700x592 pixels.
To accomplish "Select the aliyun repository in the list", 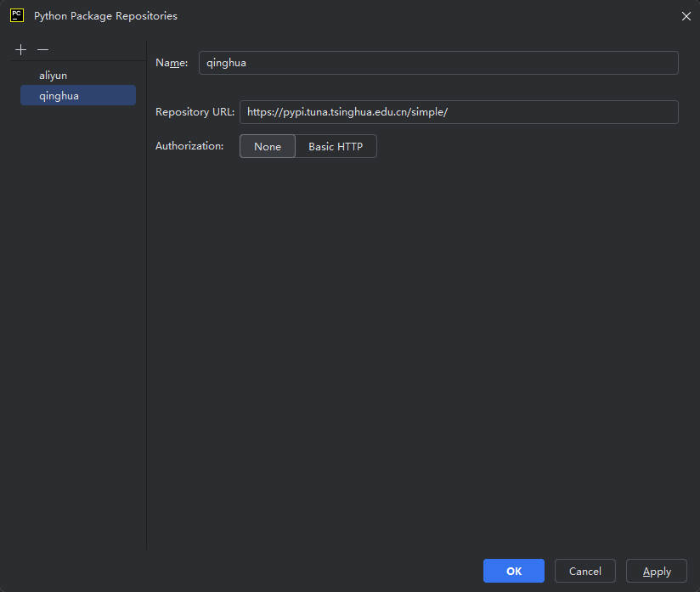I will click(53, 76).
